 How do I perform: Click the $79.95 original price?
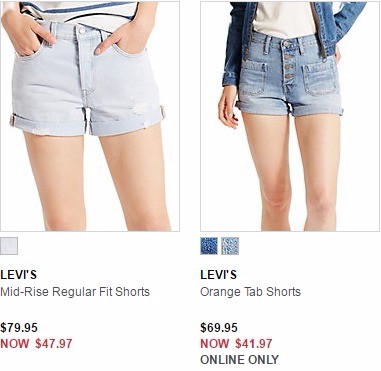click(x=19, y=327)
